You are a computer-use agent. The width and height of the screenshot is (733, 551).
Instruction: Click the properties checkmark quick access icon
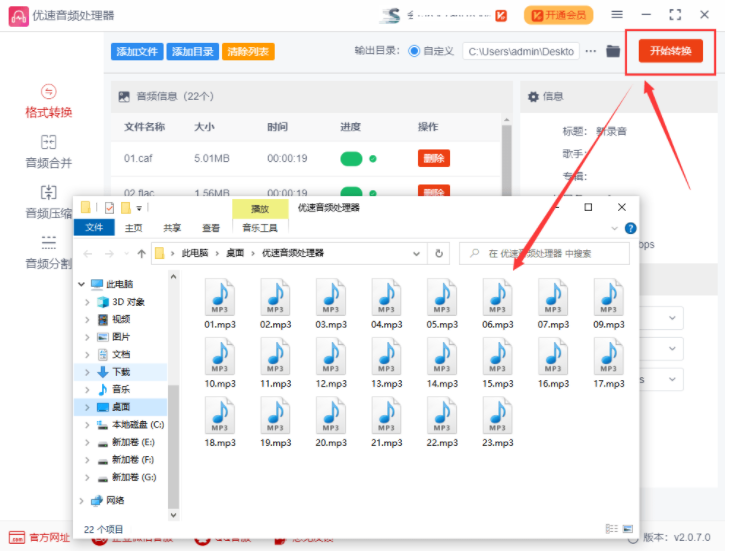(x=109, y=208)
